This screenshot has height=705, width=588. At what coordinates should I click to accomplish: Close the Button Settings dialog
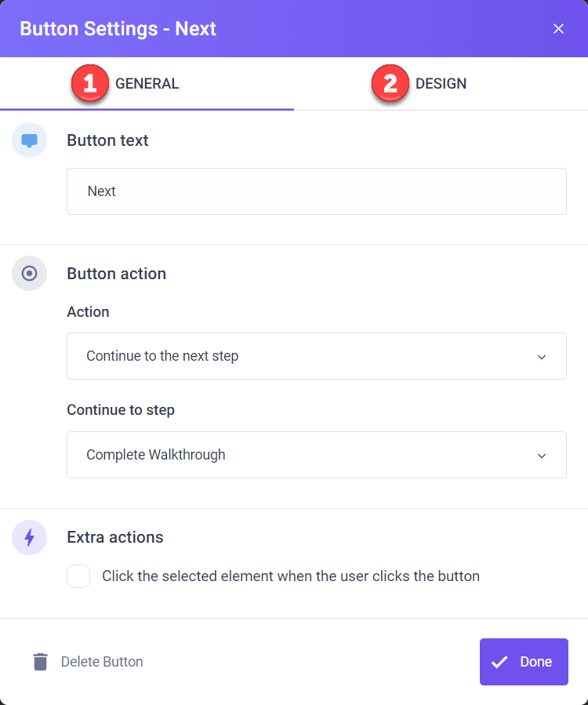point(558,29)
